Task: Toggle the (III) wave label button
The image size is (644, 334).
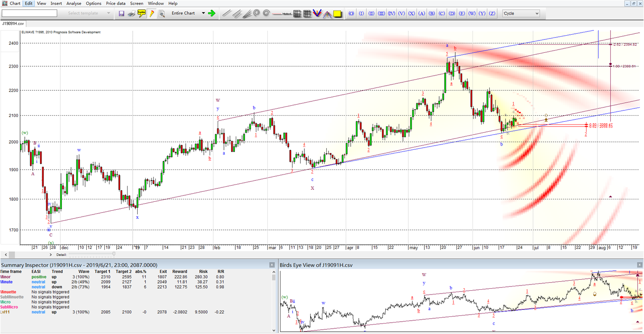Action: 382,13
